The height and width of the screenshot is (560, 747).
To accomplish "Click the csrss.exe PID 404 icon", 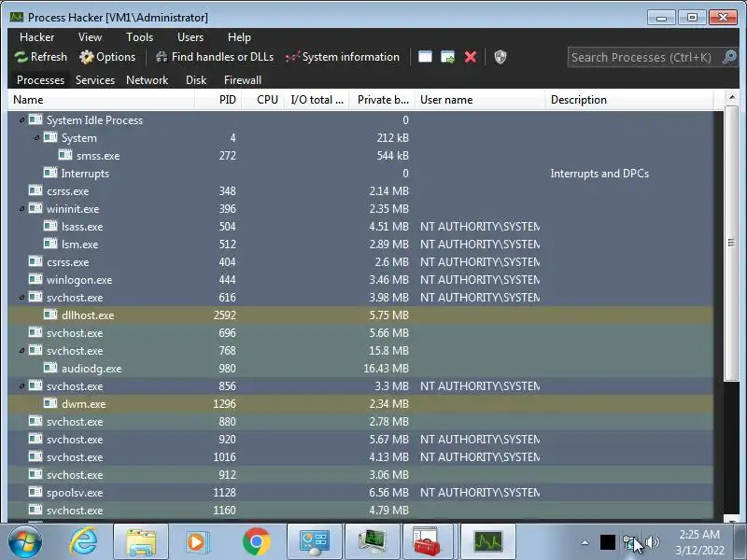I will click(x=35, y=261).
